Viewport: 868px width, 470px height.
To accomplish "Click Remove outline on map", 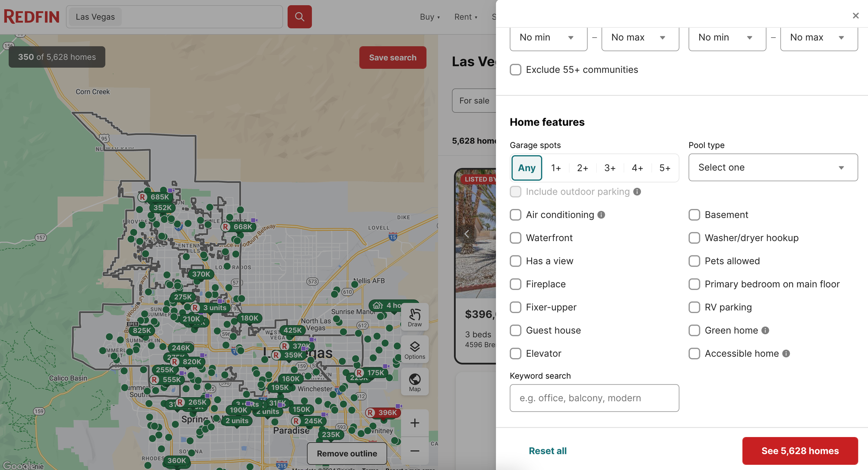I will [347, 454].
